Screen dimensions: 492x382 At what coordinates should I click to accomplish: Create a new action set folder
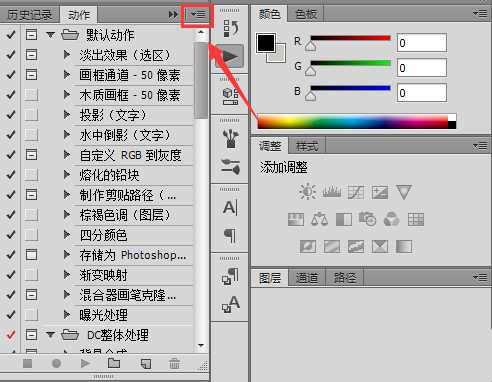(x=114, y=363)
